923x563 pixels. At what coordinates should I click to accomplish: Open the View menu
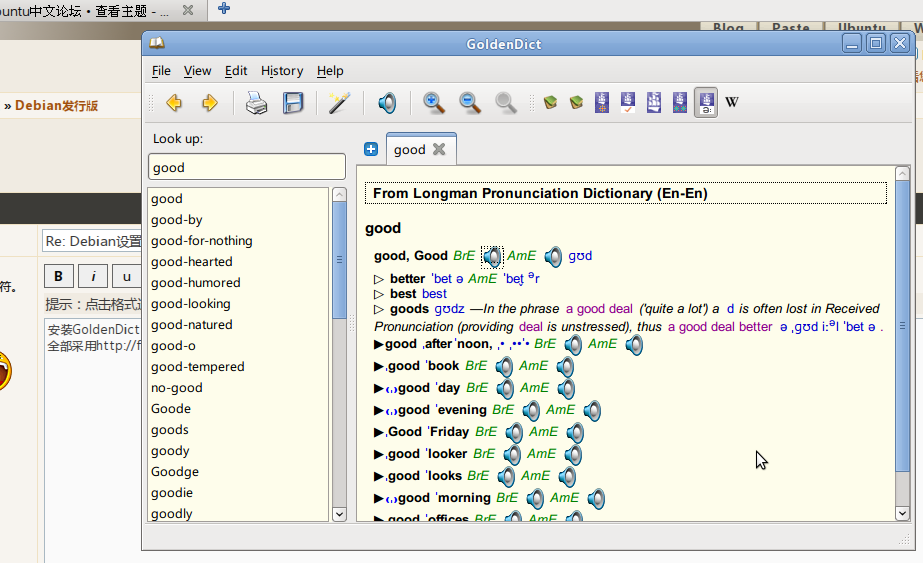coord(197,71)
